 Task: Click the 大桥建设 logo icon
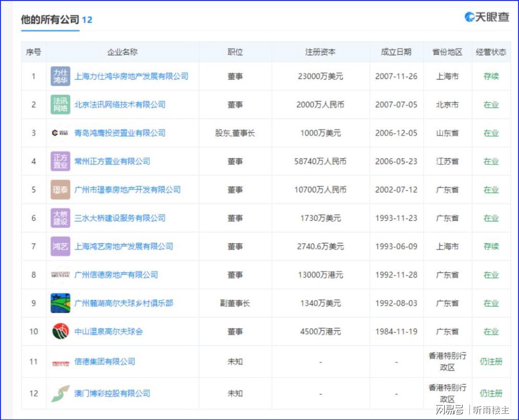[60, 218]
